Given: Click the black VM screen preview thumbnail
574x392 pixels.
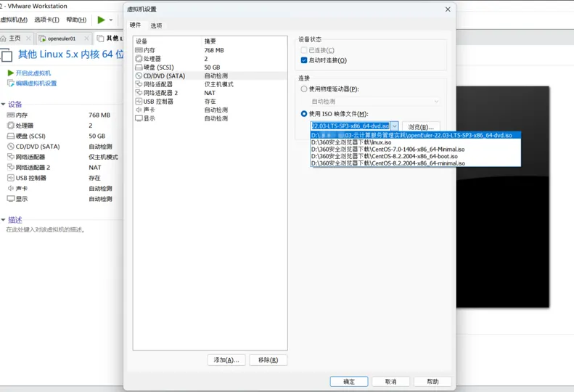Looking at the screenshot, I should coord(503,197).
